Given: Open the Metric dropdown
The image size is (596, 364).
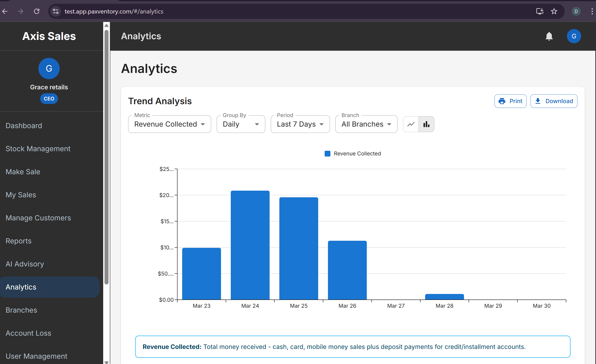Looking at the screenshot, I should (x=169, y=124).
